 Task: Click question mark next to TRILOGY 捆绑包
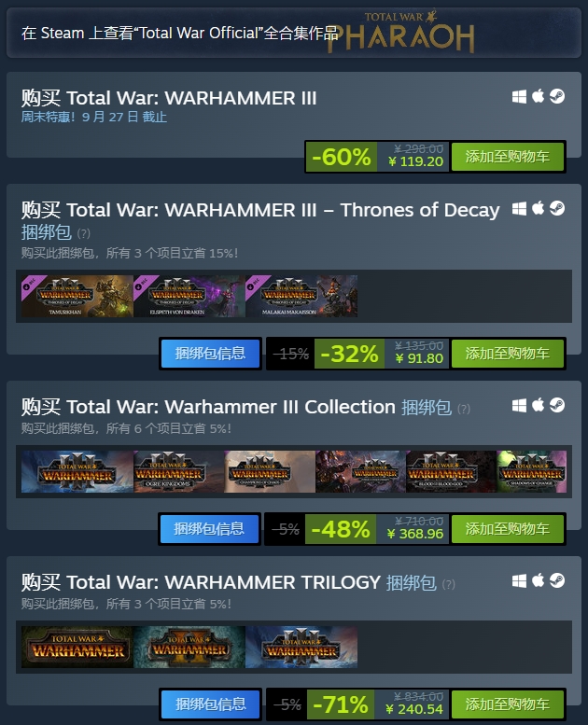click(449, 584)
